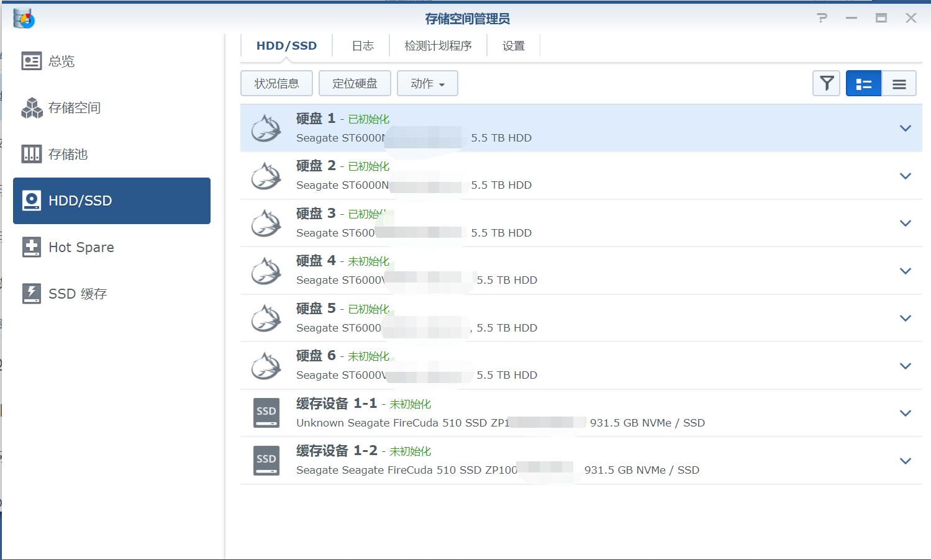The height and width of the screenshot is (560, 931).
Task: Click the HDD/SSD sidebar icon
Action: pos(79,201)
